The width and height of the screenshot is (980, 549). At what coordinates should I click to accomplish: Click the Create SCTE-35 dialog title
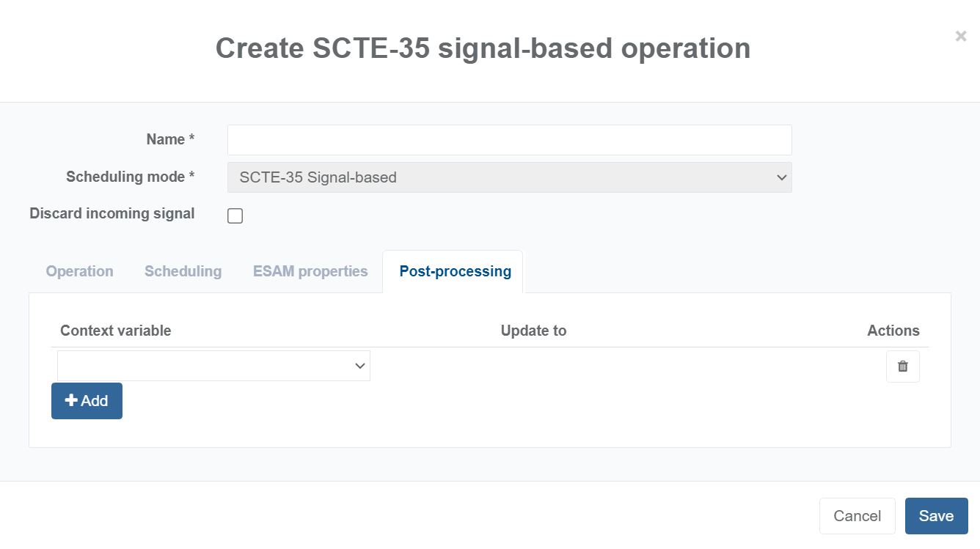click(483, 48)
